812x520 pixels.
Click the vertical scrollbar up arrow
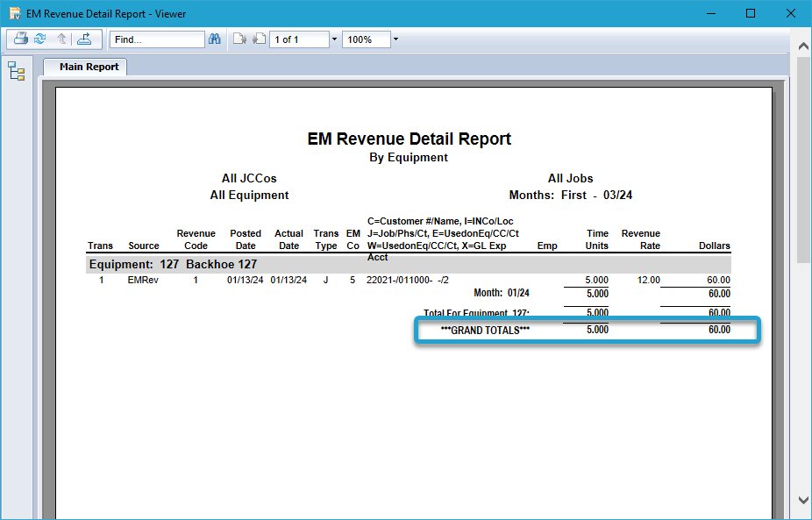(x=803, y=46)
